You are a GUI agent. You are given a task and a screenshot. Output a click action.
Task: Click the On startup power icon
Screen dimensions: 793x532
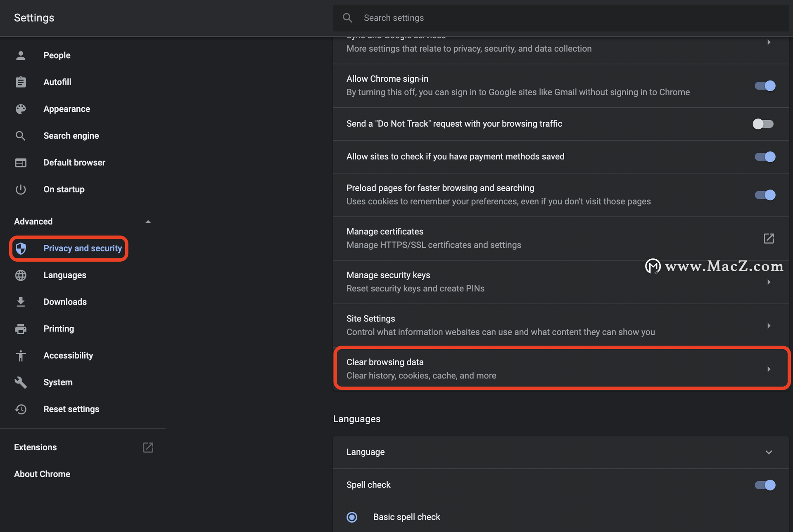click(x=21, y=189)
